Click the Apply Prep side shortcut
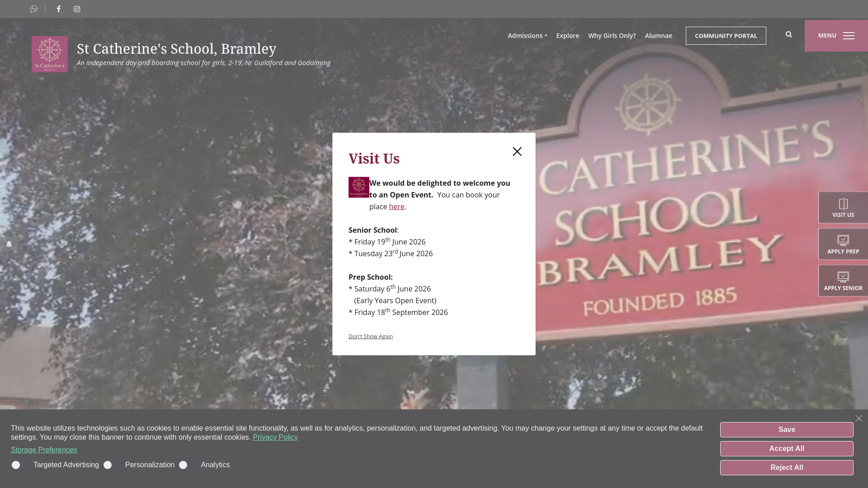868x488 pixels. [x=843, y=244]
